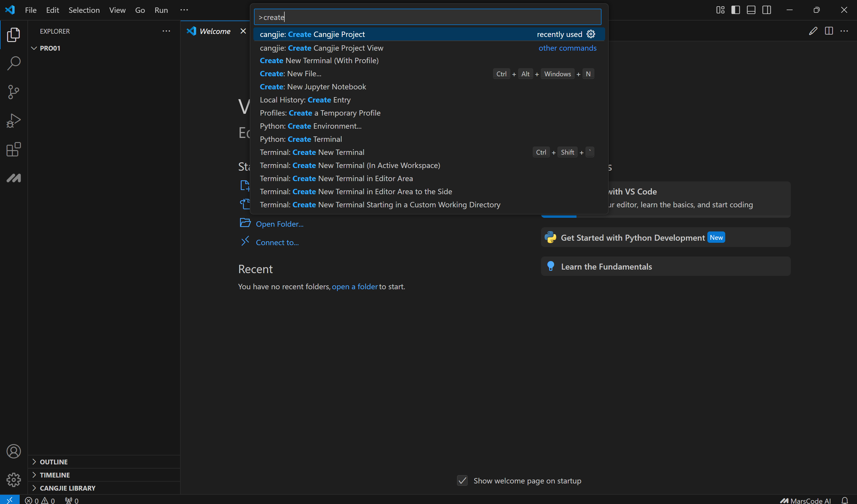
Task: Choose Terminal: Create New Terminal in Editor Area
Action: tap(429, 178)
